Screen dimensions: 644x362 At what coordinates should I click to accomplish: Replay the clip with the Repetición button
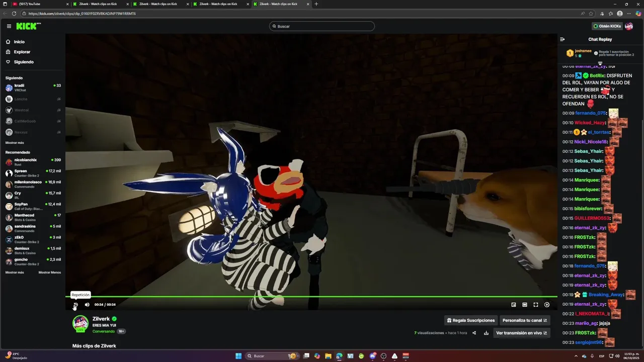coord(75,305)
